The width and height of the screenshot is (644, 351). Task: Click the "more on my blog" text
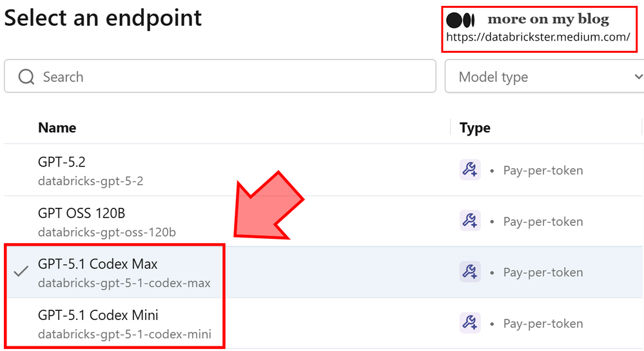(548, 19)
